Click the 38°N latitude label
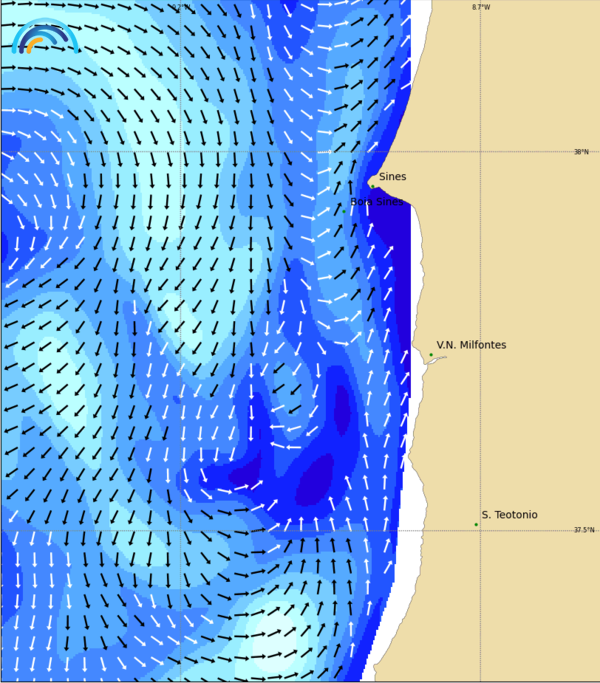This screenshot has width=600, height=683. [581, 152]
